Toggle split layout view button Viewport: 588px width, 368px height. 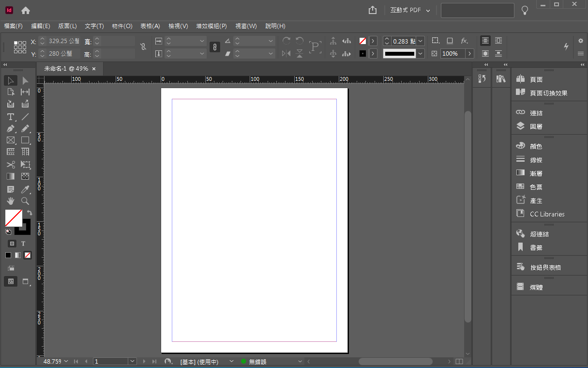coord(459,361)
